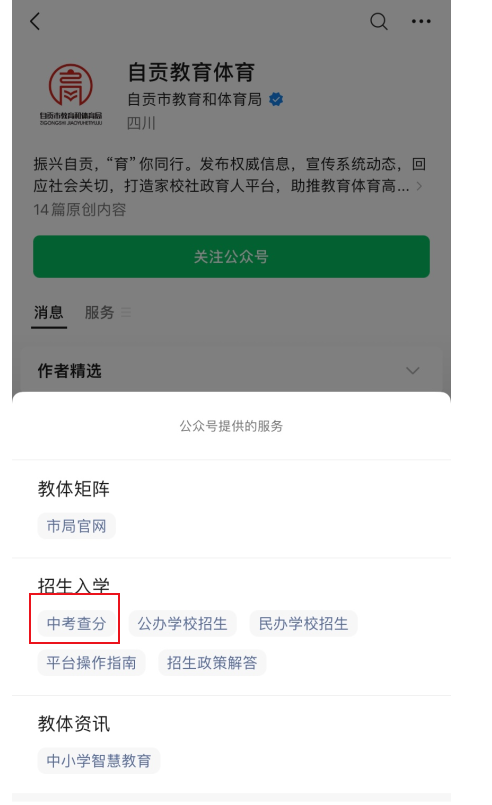Click the list icon beside 服务 tab
This screenshot has height=805, width=492.
(x=126, y=312)
